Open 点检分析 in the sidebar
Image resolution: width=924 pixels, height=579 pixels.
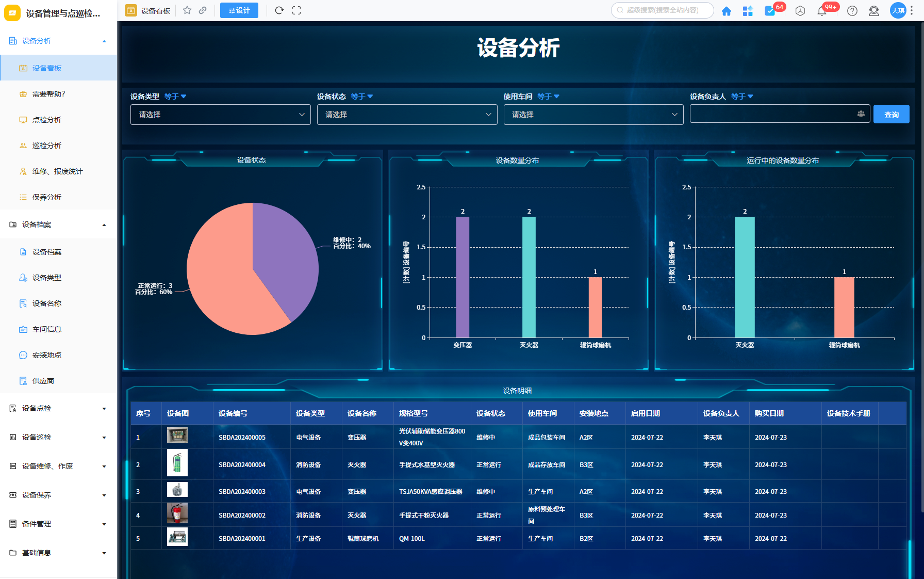[47, 120]
